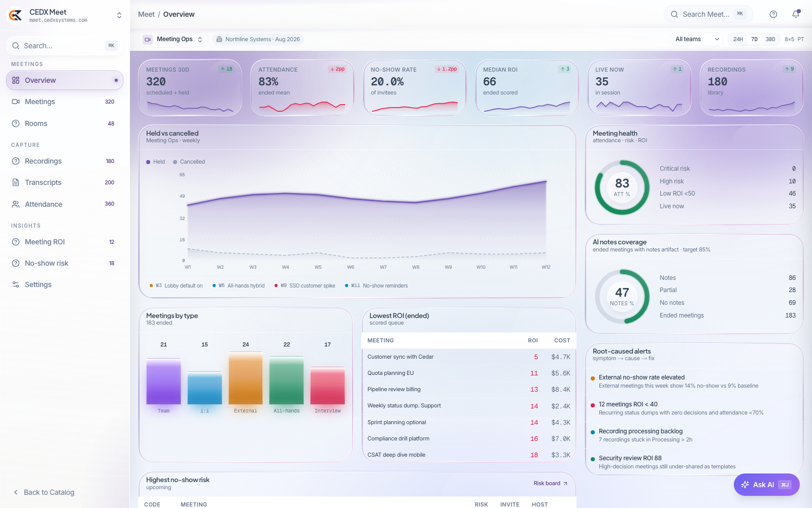Click the W6 All-hands hybrid marker

(239, 285)
